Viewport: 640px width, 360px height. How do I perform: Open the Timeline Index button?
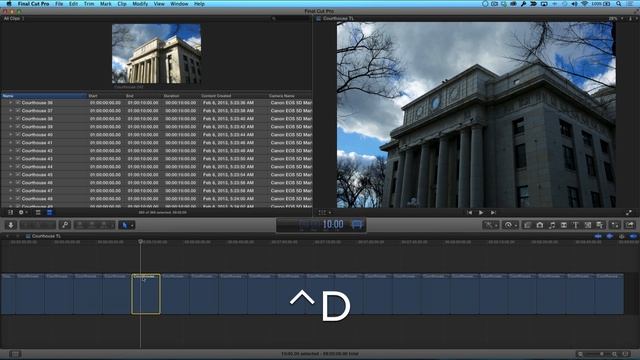pyautogui.click(x=15, y=354)
